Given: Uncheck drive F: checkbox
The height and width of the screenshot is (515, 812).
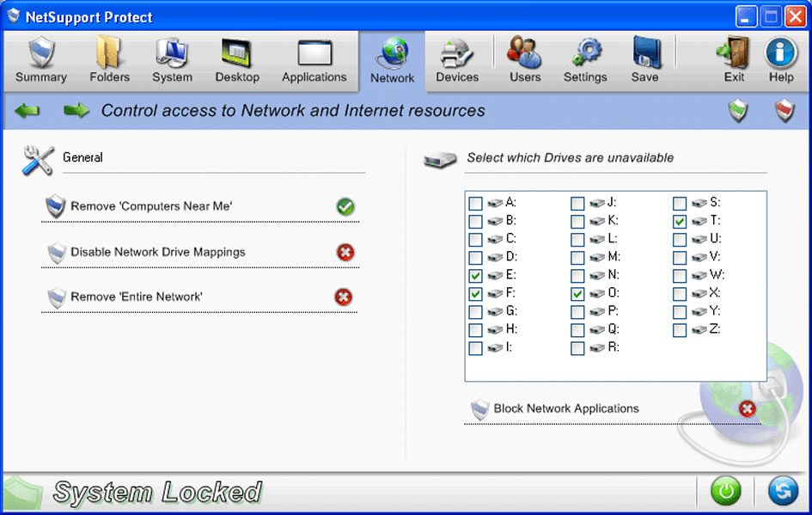Looking at the screenshot, I should click(475, 294).
